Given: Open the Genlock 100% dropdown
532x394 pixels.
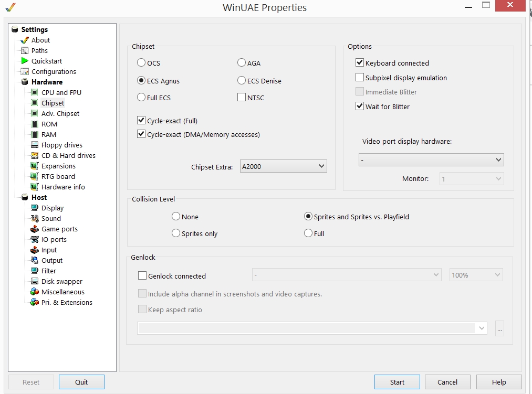Looking at the screenshot, I should click(476, 275).
